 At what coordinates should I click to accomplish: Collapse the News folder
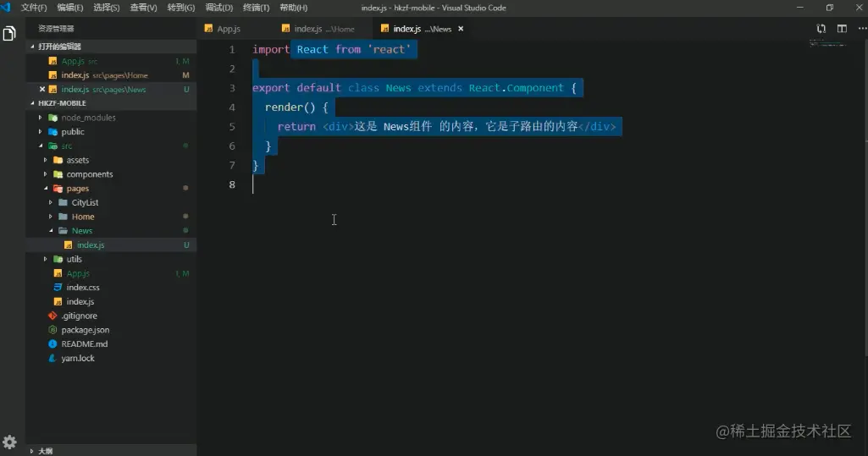pos(51,230)
